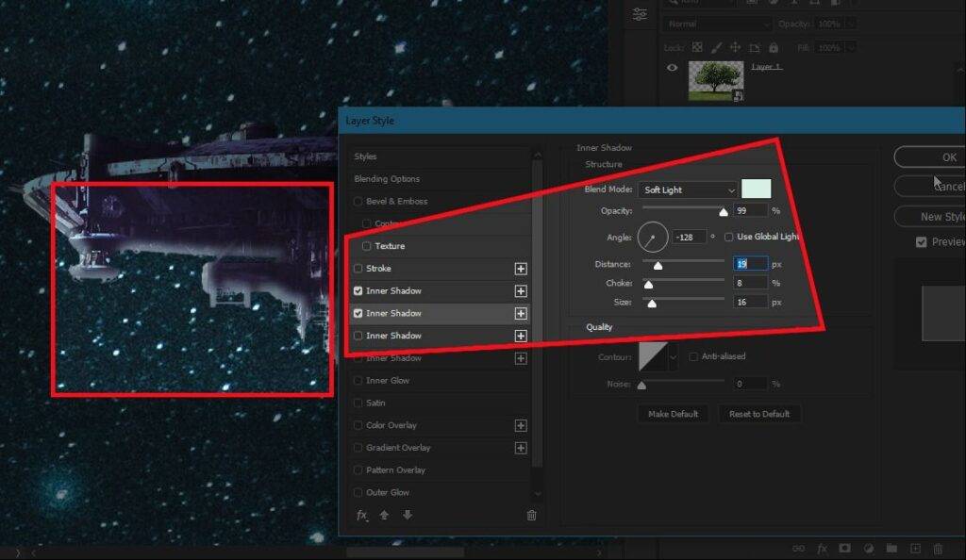Image resolution: width=966 pixels, height=560 pixels.
Task: Select the Color Overlay effect row
Action: [x=440, y=425]
